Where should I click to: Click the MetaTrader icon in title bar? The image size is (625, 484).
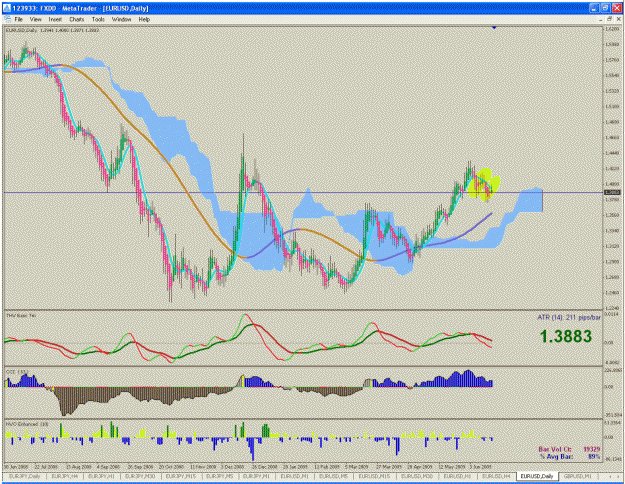[x=7, y=8]
